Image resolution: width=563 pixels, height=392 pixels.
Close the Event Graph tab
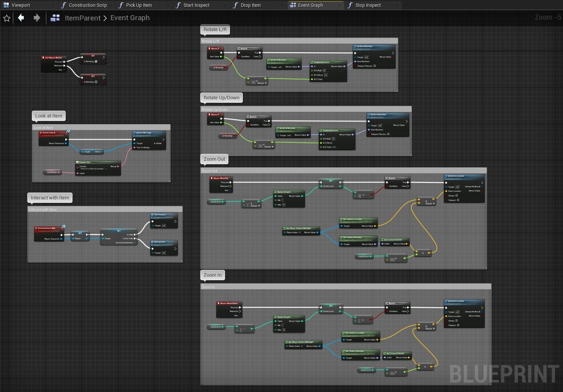pos(340,5)
